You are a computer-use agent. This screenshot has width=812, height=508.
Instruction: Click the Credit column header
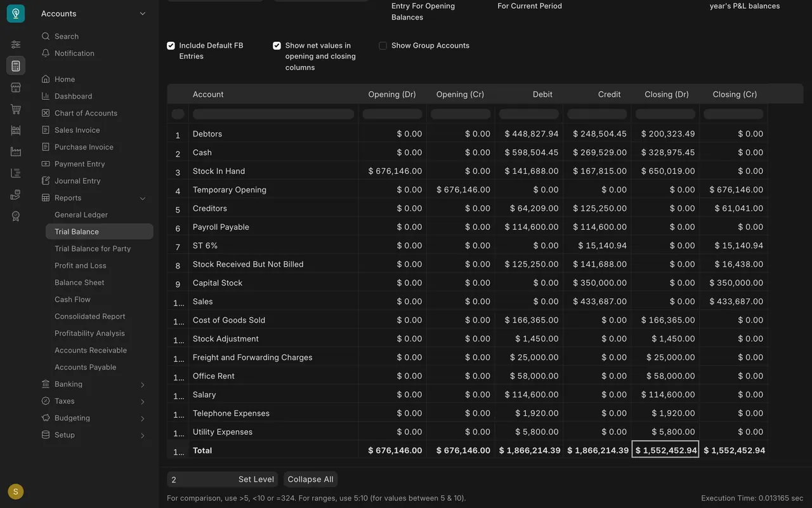(x=609, y=95)
